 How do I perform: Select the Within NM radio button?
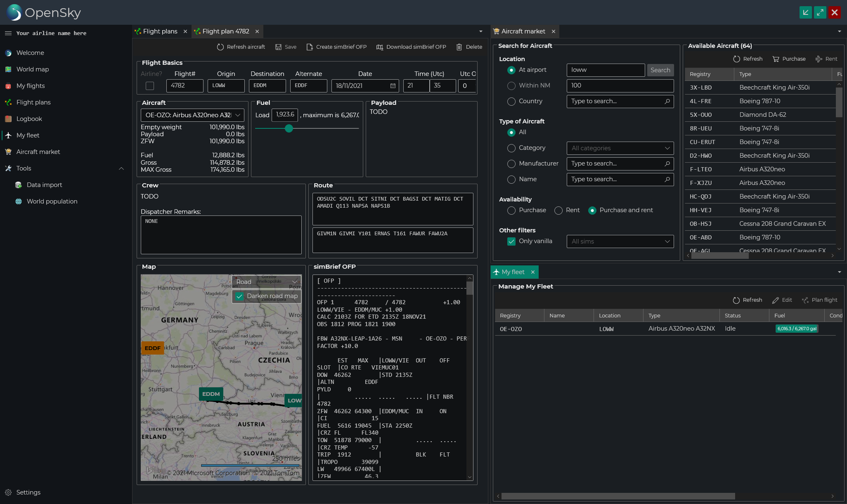click(x=511, y=85)
